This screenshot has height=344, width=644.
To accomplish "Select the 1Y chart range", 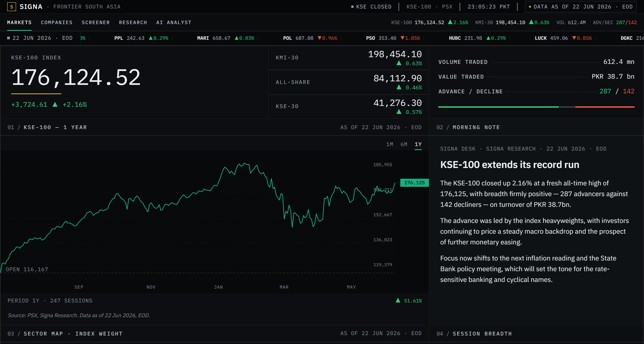I will pyautogui.click(x=418, y=144).
